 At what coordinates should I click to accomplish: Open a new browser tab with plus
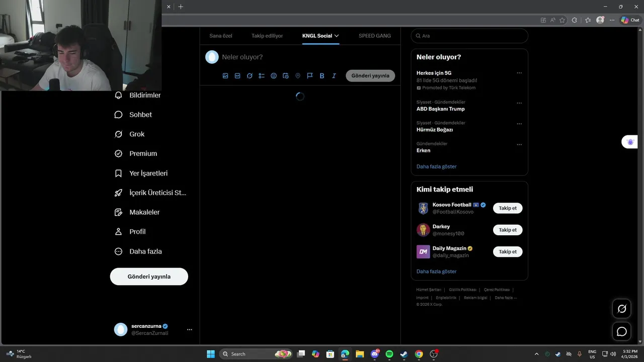(181, 7)
